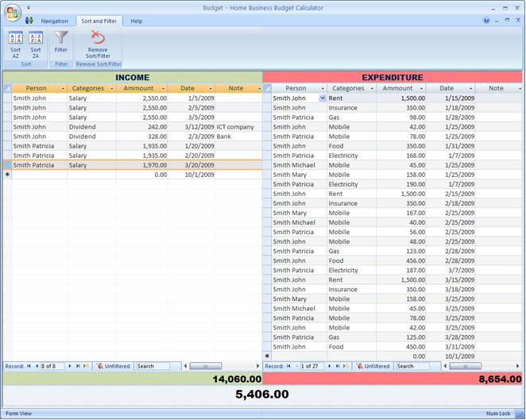Create new blank record in Income navigator
Viewport: 526px width, 420px height.
[87, 366]
